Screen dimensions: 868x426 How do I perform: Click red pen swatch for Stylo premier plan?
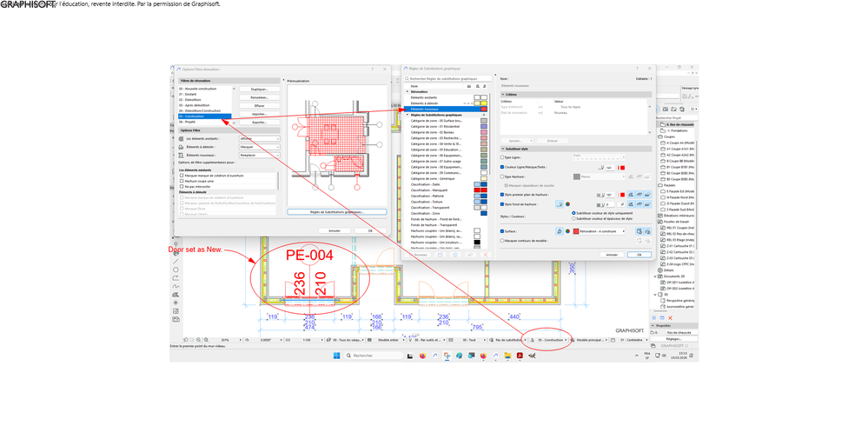(623, 195)
